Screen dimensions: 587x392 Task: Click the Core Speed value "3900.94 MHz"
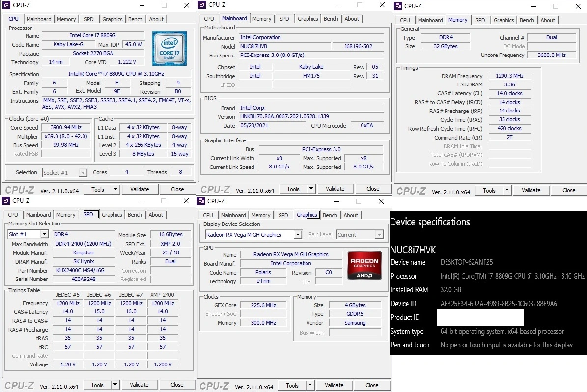(x=66, y=127)
